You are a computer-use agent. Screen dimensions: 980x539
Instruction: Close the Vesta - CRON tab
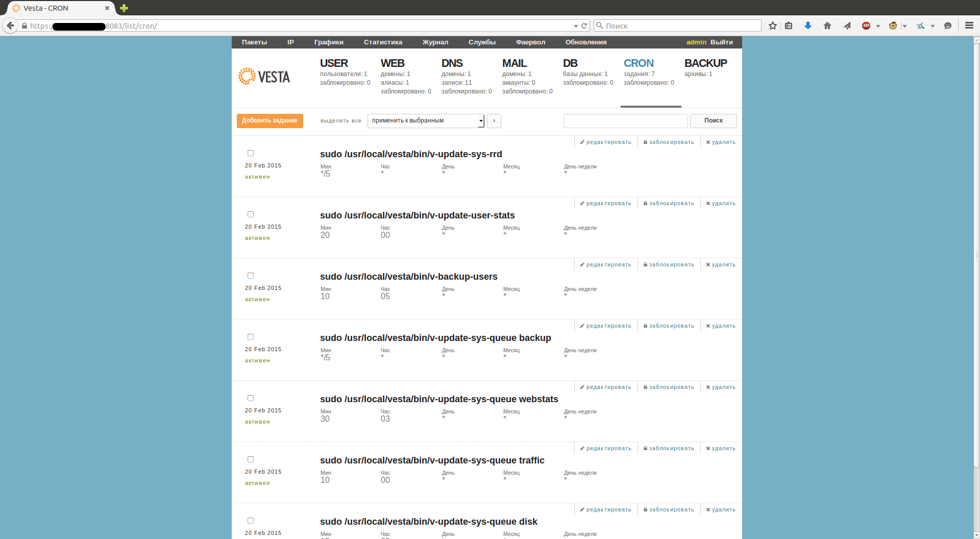pyautogui.click(x=107, y=8)
